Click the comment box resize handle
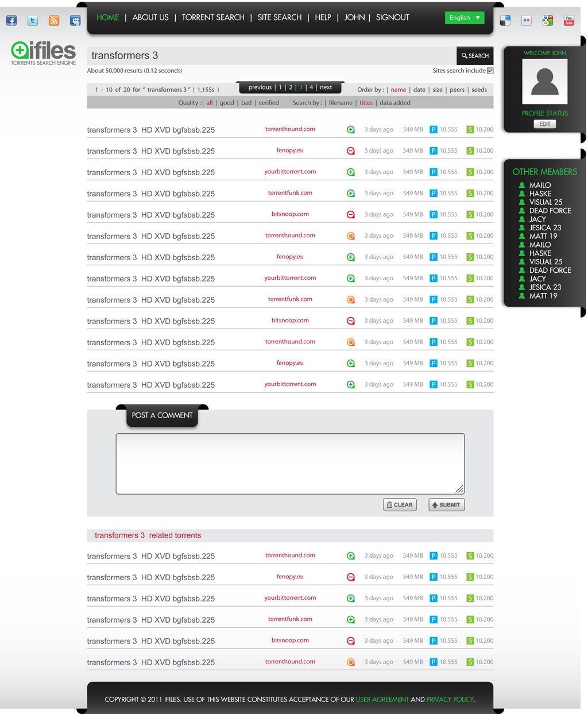The width and height of the screenshot is (588, 714). tap(459, 489)
